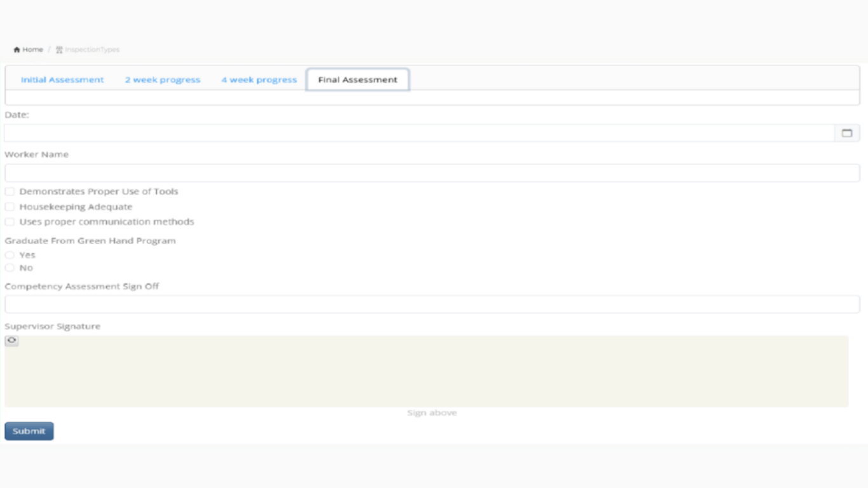Click the house icon in the breadcrumb
Screen dimensions: 868x488
coord(17,50)
